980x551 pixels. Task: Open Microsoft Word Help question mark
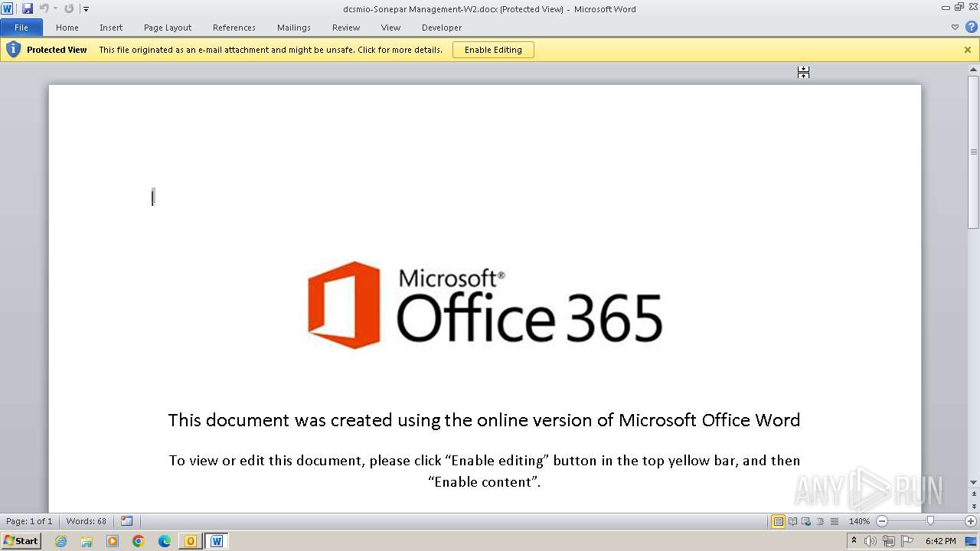point(971,27)
